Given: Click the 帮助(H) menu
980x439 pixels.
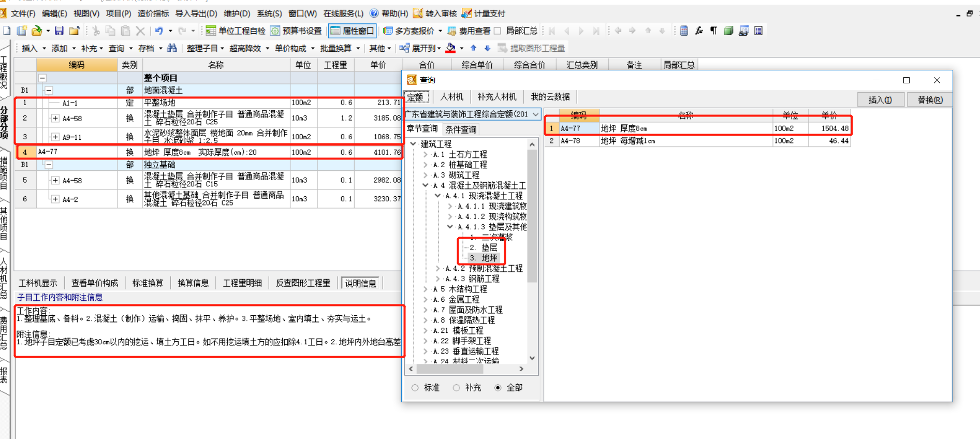Looking at the screenshot, I should 390,13.
